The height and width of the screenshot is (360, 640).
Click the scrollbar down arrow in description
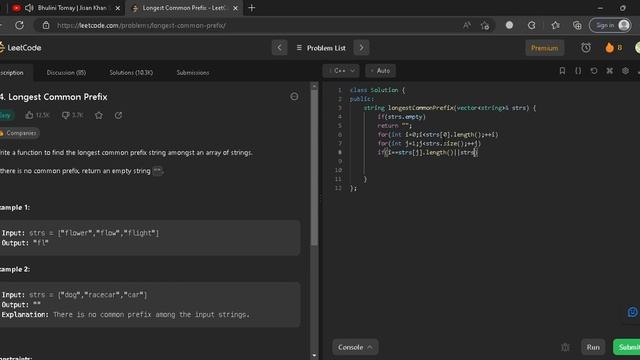314,356
